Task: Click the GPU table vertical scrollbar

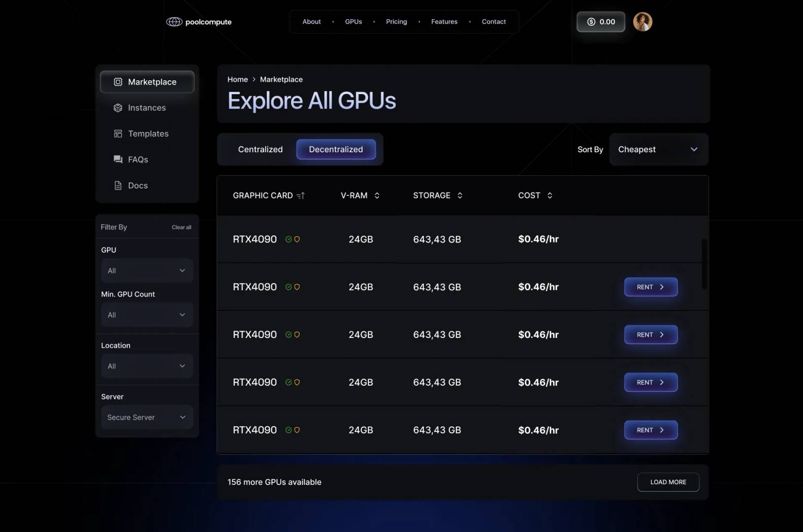Action: (x=704, y=264)
